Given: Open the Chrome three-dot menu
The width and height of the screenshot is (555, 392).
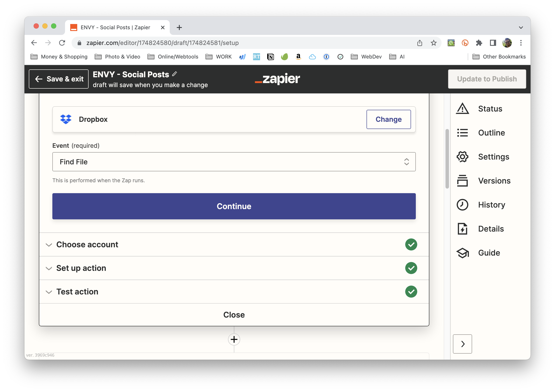Looking at the screenshot, I should pyautogui.click(x=521, y=43).
